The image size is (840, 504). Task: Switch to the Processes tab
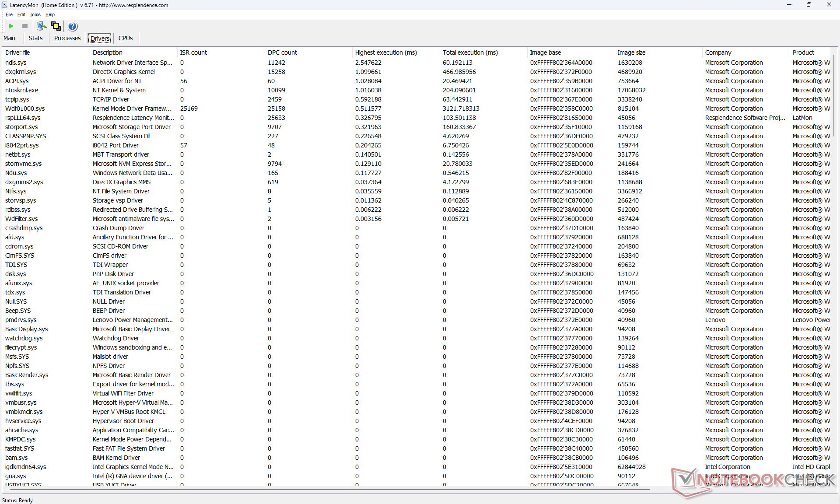tap(67, 38)
